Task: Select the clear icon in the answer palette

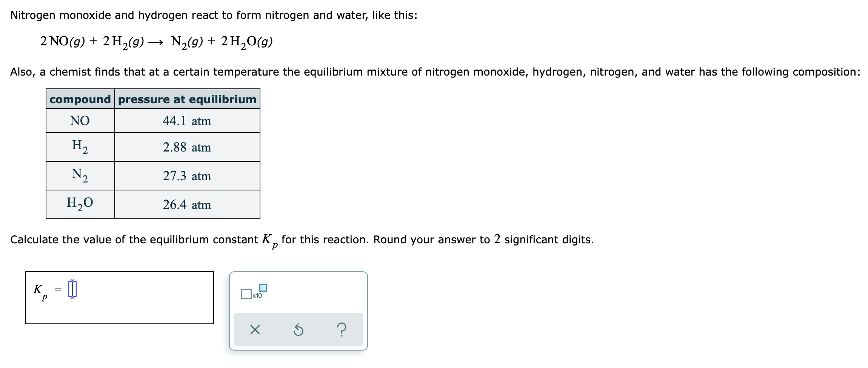Action: (x=255, y=329)
